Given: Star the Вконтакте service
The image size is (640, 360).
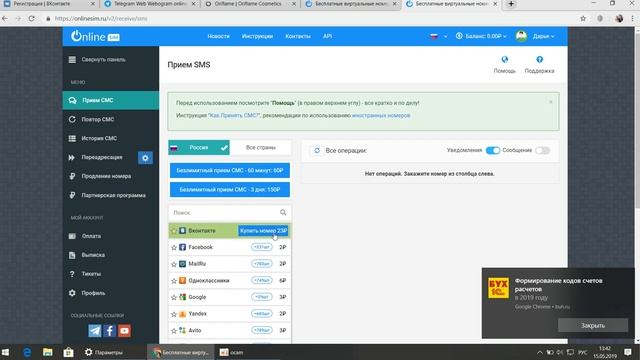Looking at the screenshot, I should [174, 231].
